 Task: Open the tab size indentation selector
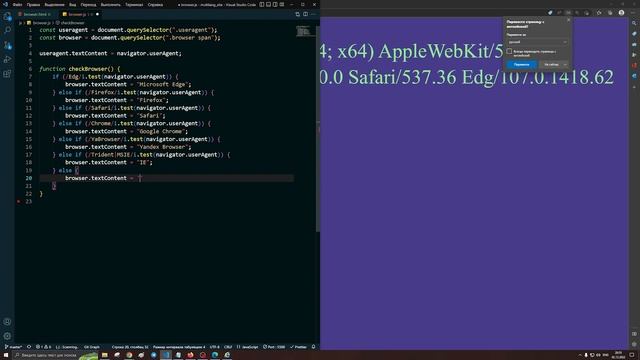pyautogui.click(x=179, y=347)
